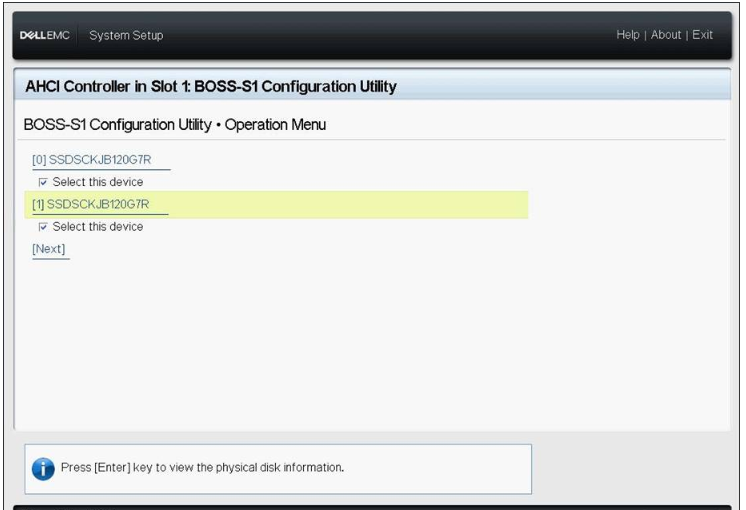The image size is (746, 510).
Task: Click Exit in the header
Action: (702, 35)
